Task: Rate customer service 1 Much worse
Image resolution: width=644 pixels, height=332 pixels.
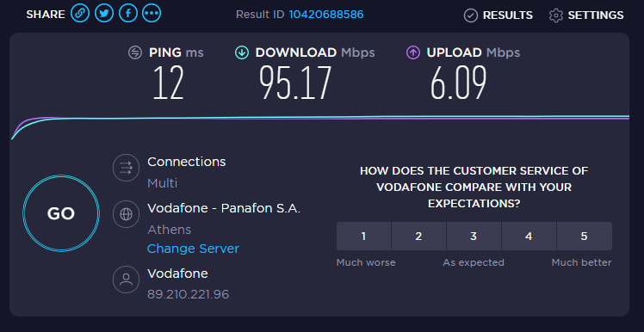Action: [x=363, y=237]
